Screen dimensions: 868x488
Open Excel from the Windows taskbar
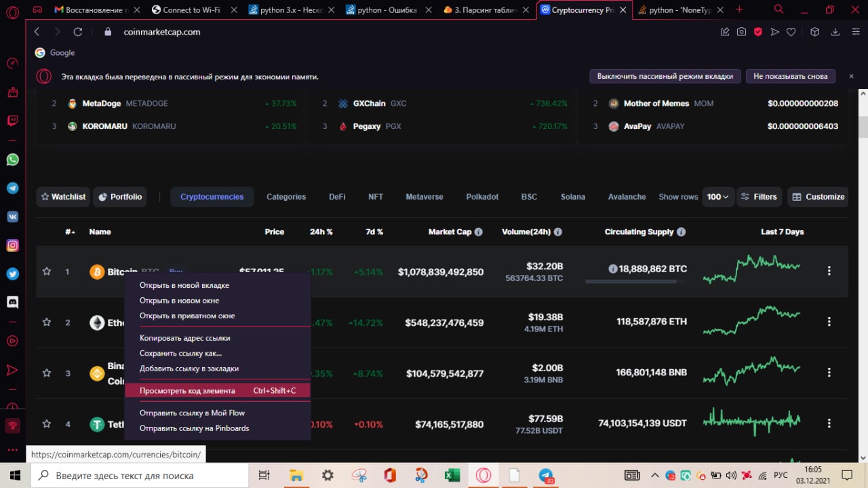tap(452, 475)
